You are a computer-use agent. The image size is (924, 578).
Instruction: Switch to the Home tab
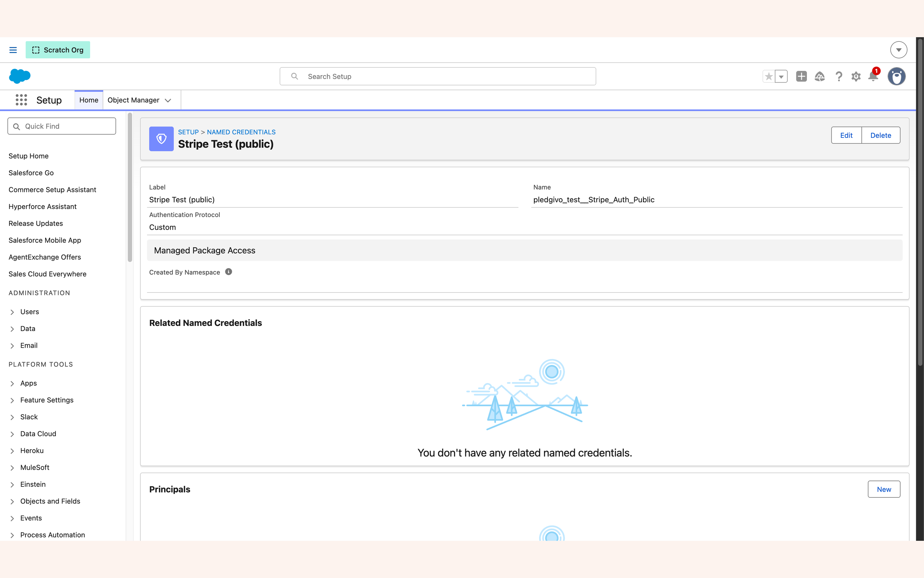(89, 100)
